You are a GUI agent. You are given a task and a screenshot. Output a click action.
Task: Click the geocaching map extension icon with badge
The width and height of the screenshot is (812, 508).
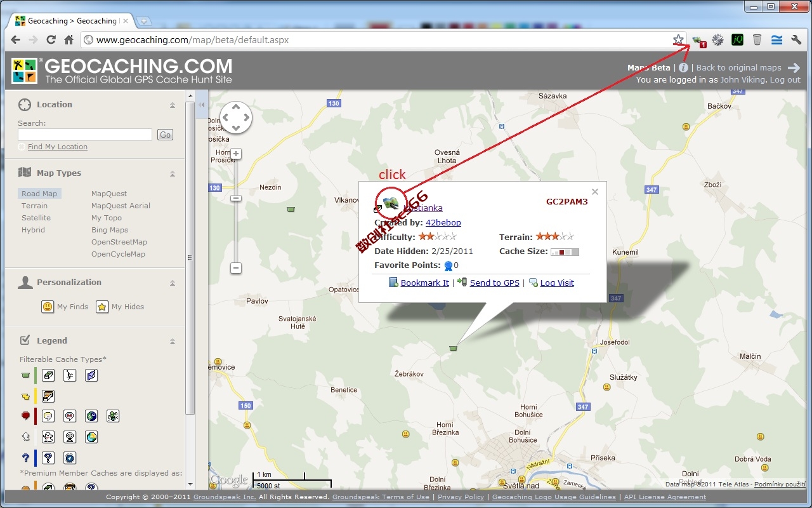pyautogui.click(x=699, y=40)
